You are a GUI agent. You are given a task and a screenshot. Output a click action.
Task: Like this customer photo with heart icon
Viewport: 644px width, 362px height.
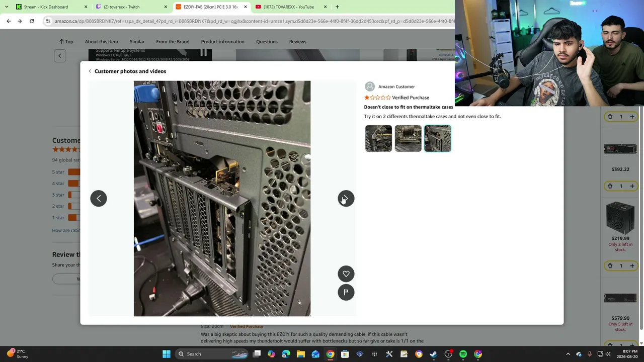click(x=346, y=274)
